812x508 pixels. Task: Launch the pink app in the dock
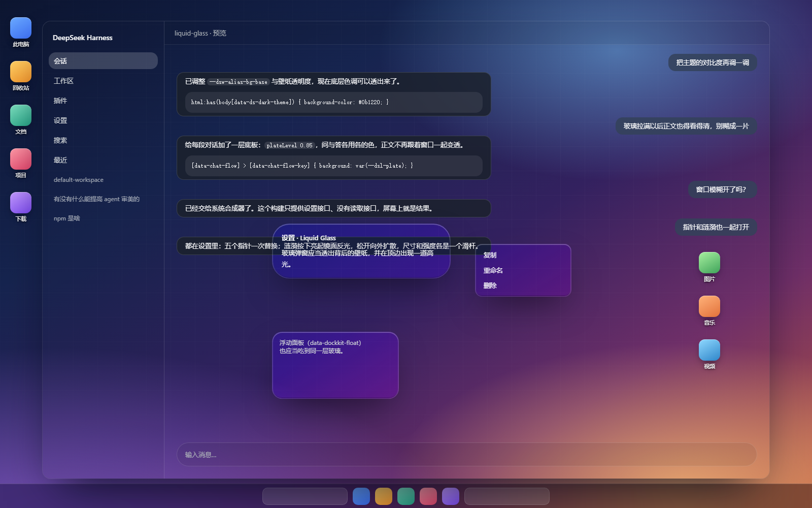tap(428, 496)
